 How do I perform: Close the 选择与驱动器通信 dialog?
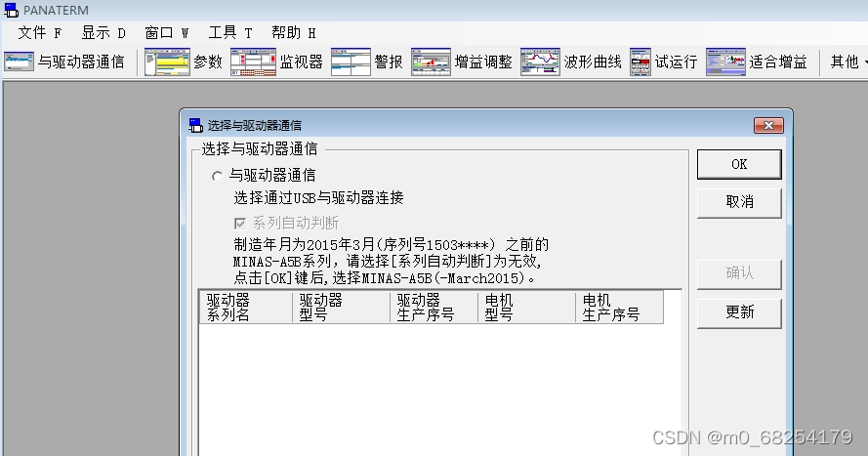(769, 126)
